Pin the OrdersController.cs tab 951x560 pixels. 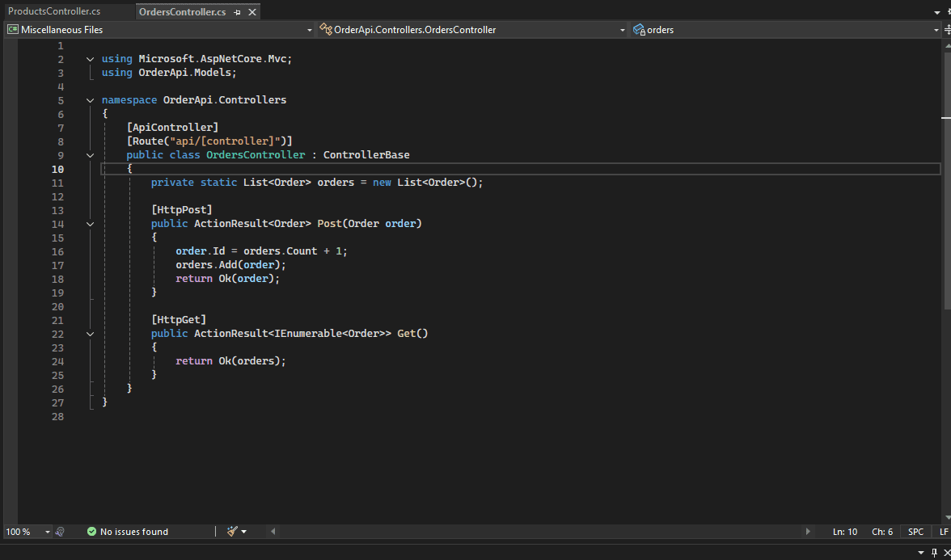[237, 12]
